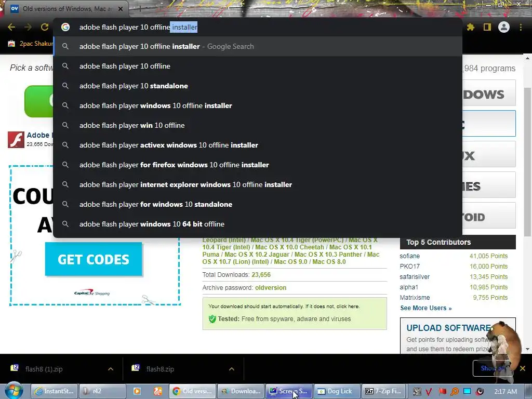The image size is (532, 399).
Task: Click the UPLOAD SOFTWARE heading
Action: point(448,328)
